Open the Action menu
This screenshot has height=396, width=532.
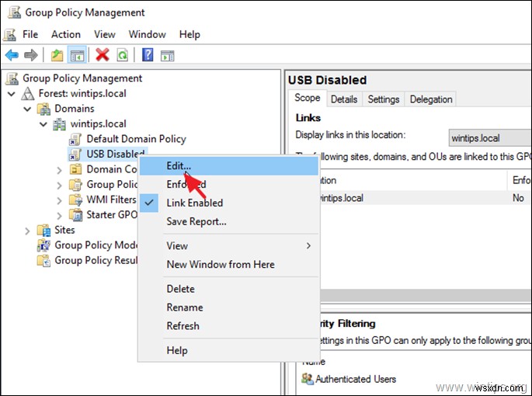(x=66, y=35)
